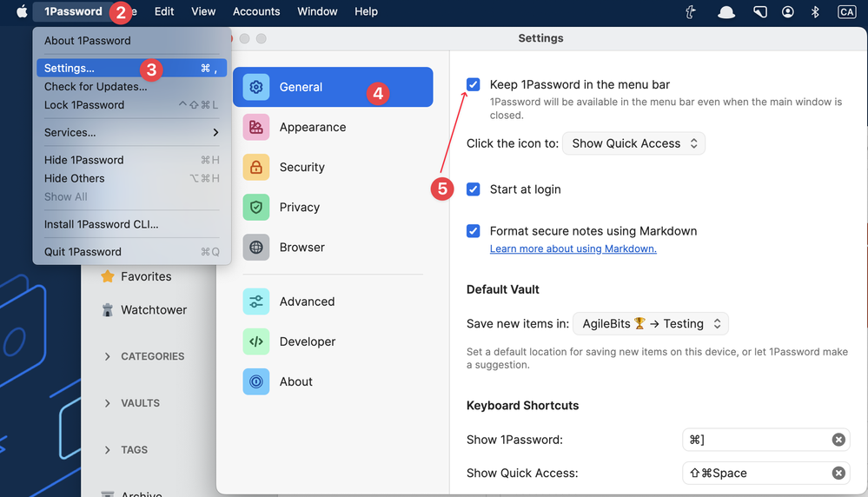The image size is (868, 497).
Task: Open the default vault selection dropdown
Action: coord(651,324)
